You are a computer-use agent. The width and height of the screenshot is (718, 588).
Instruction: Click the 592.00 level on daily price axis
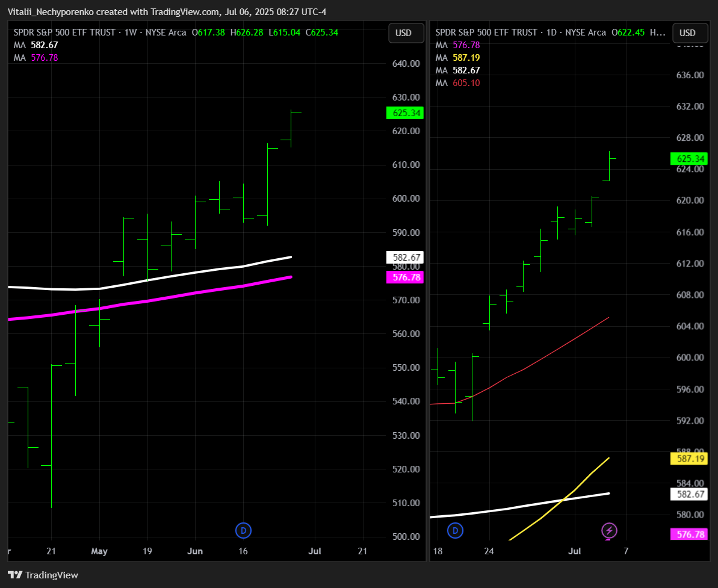point(690,421)
